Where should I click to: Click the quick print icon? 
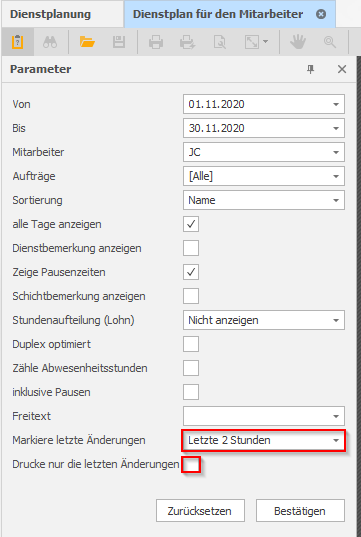pyautogui.click(x=187, y=42)
